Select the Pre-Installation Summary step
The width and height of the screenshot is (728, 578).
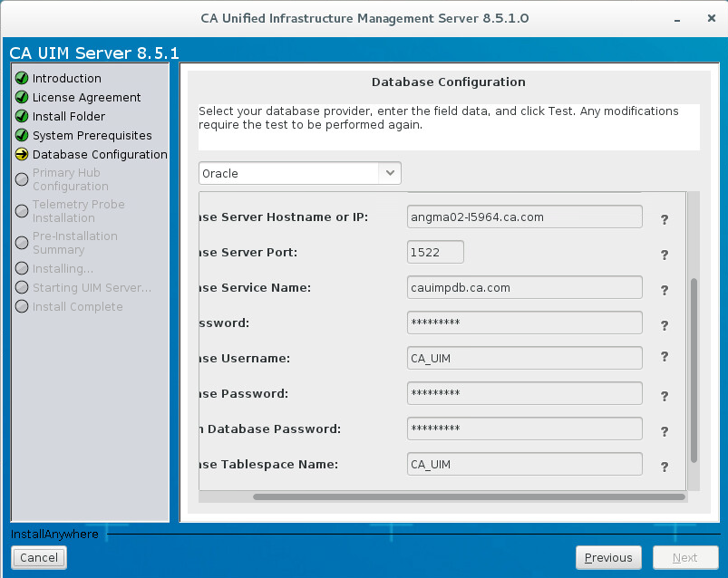tap(20, 242)
